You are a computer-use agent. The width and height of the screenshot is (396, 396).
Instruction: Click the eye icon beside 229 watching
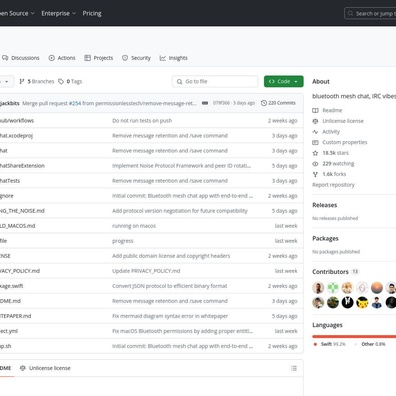[315, 164]
